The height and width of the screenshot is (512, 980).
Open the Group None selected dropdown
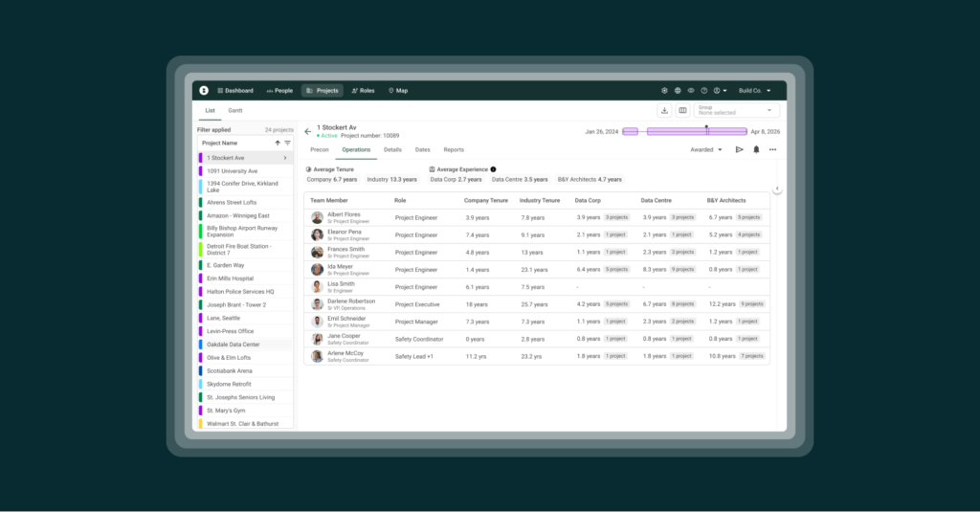pos(736,111)
